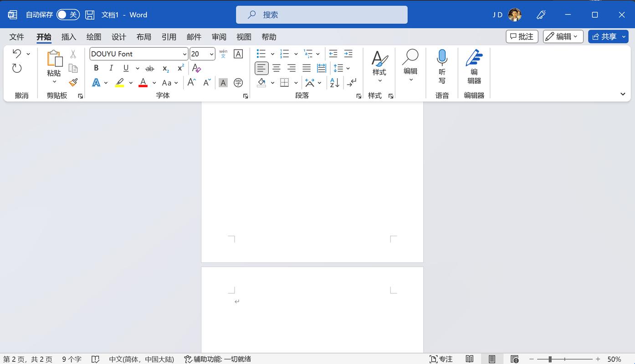
Task: Increase paragraph indent
Action: pyautogui.click(x=348, y=54)
